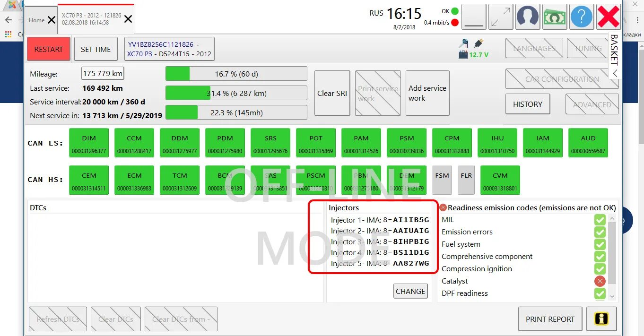The height and width of the screenshot is (336, 644).
Task: Click the resize arrows window icon
Action: click(501, 17)
